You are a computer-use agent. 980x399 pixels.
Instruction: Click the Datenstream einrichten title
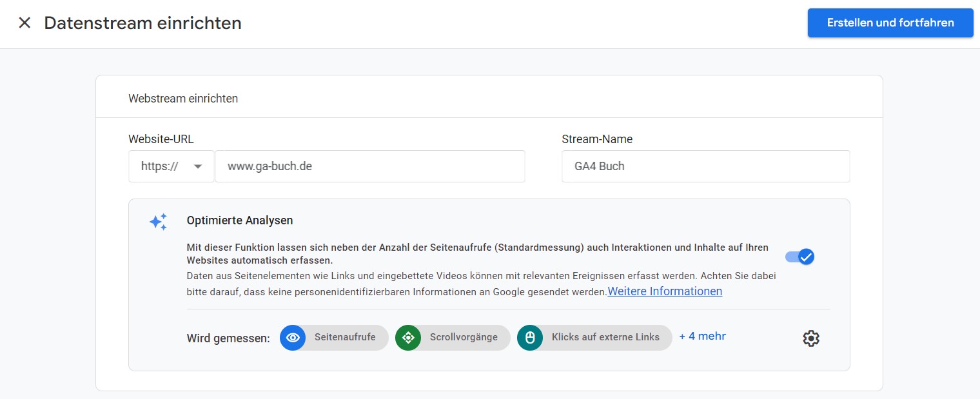click(142, 23)
